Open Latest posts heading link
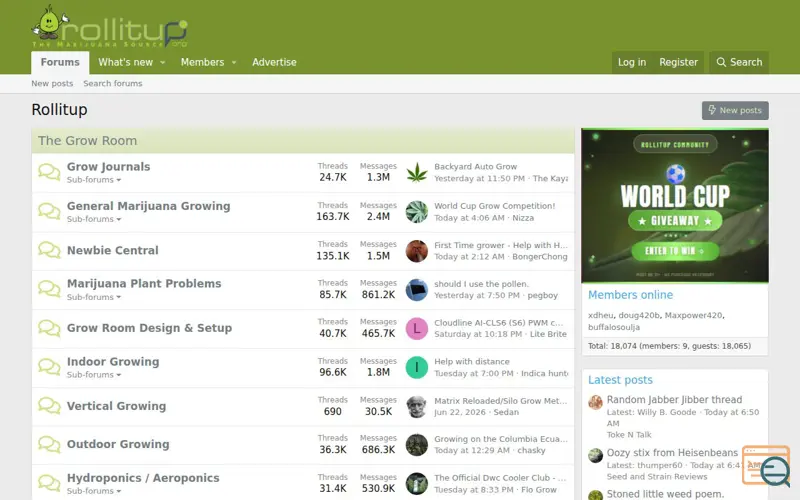The width and height of the screenshot is (800, 500). point(620,380)
